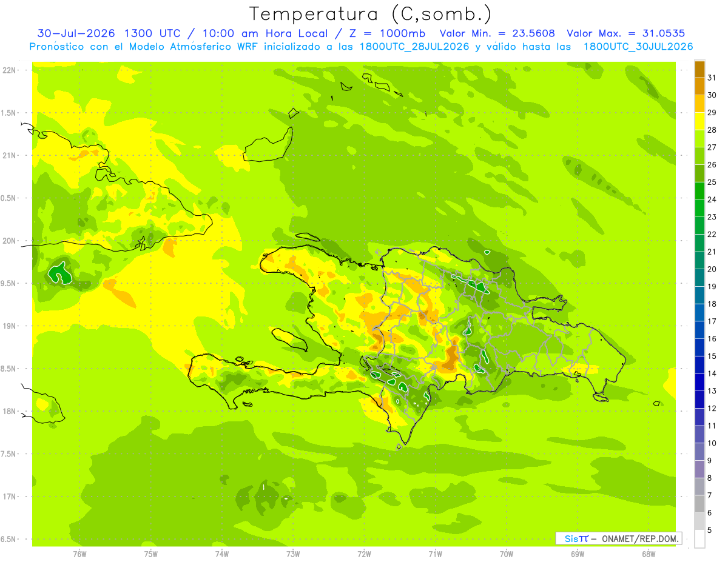Image resolution: width=728 pixels, height=562 pixels.
Task: Click the 'Valor Min. = 23.5608' text
Action: pyautogui.click(x=497, y=33)
